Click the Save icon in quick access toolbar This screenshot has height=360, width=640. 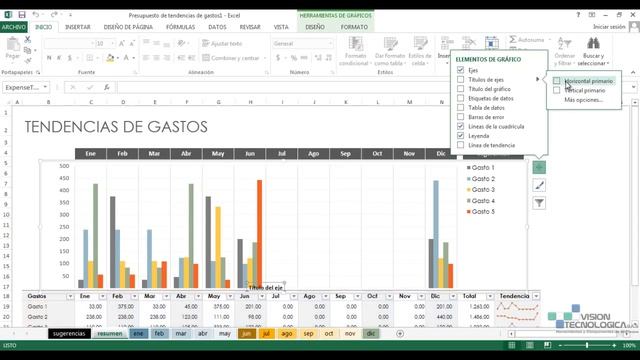22,15
